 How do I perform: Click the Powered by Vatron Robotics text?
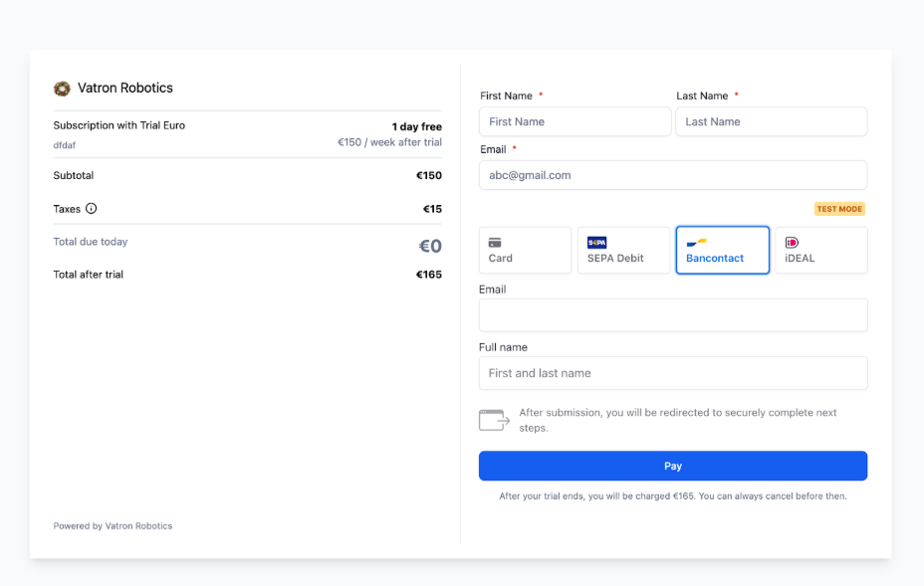tap(113, 526)
